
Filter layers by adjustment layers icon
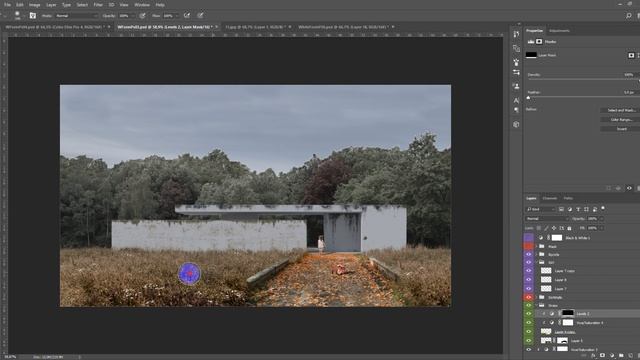coord(570,209)
